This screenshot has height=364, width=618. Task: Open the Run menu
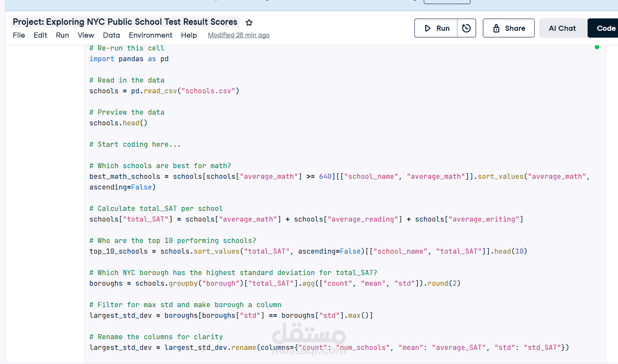[x=63, y=35]
